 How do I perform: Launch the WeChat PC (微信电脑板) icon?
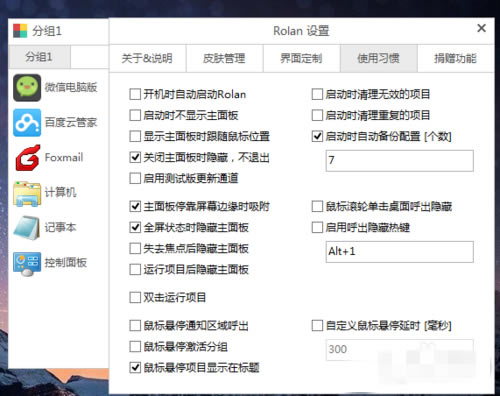(27, 88)
